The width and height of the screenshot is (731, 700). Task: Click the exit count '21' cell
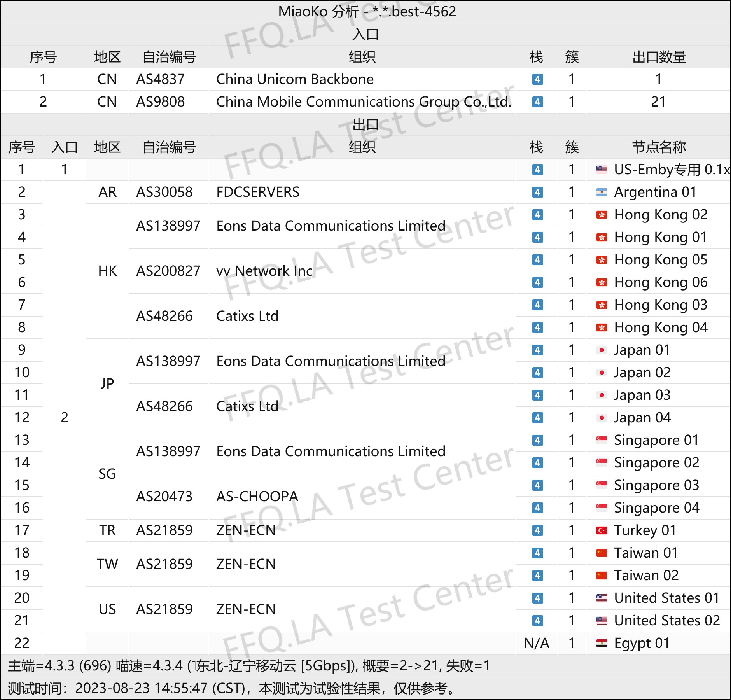tap(658, 102)
